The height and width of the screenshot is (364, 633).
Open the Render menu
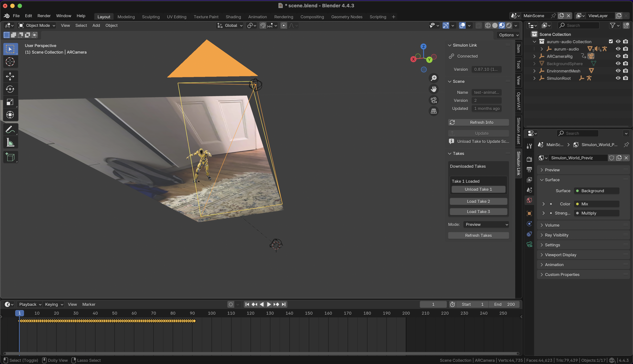point(44,16)
